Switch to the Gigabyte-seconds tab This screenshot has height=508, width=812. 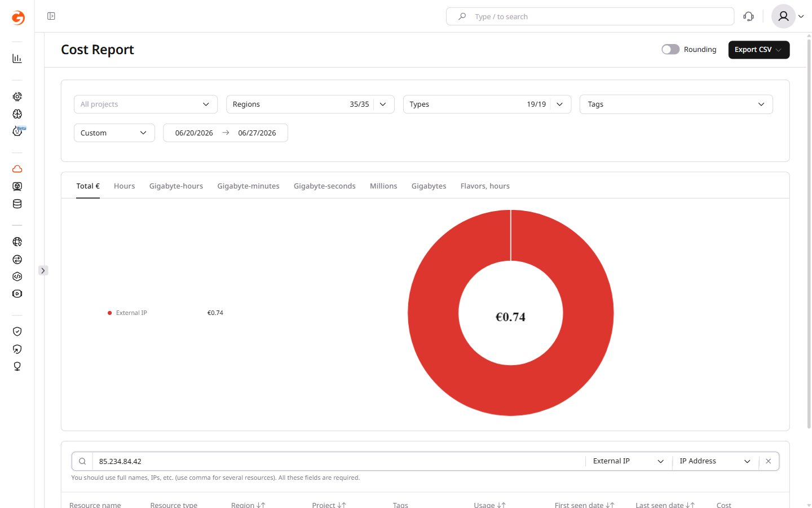click(x=325, y=186)
